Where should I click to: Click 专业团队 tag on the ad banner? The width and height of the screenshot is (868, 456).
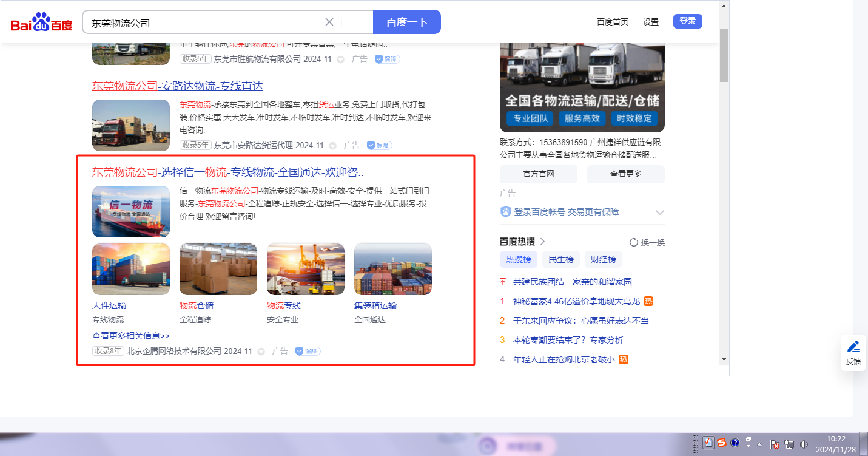(x=531, y=118)
